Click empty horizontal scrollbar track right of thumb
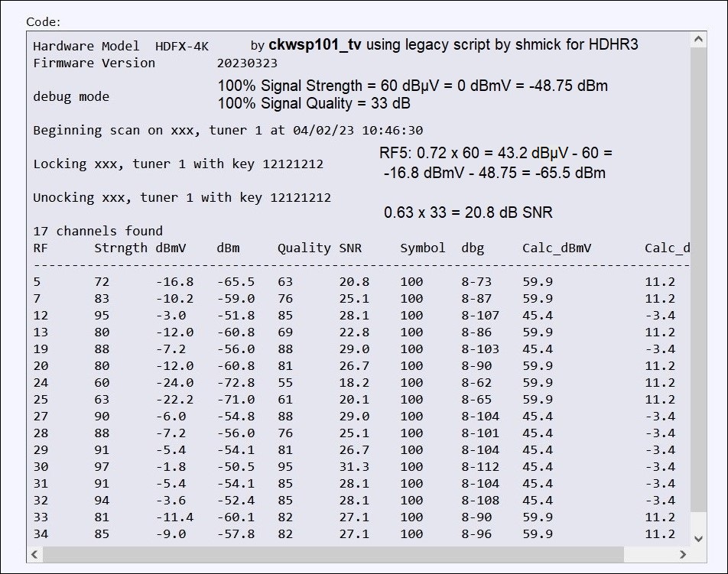This screenshot has height=574, width=728. pyautogui.click(x=648, y=553)
